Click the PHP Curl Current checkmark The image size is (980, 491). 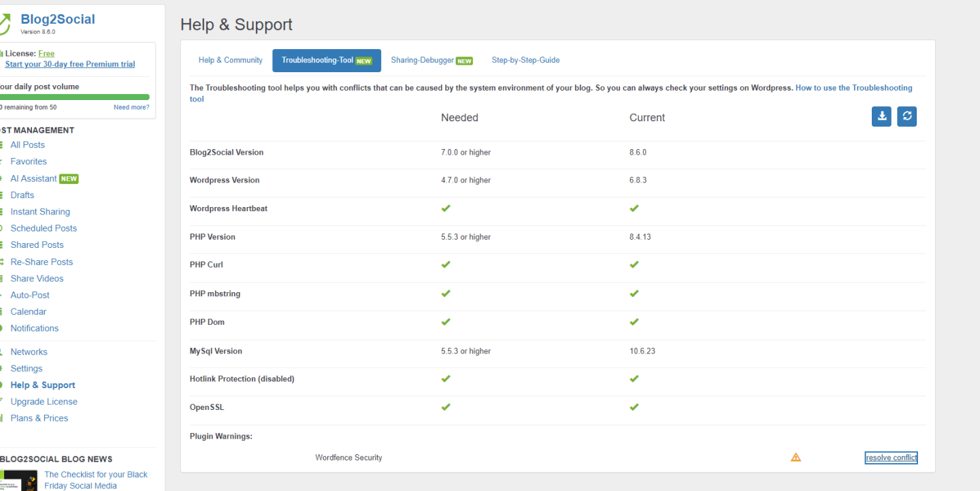pos(634,265)
